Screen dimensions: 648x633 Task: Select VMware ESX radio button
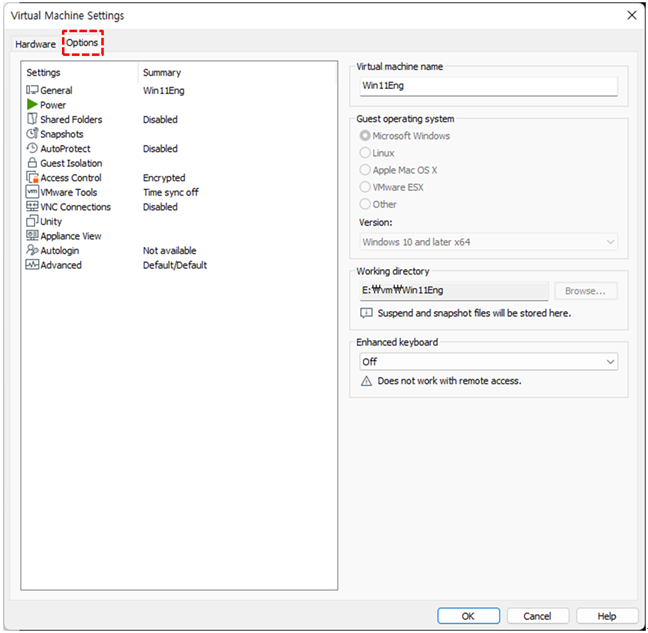pos(365,187)
